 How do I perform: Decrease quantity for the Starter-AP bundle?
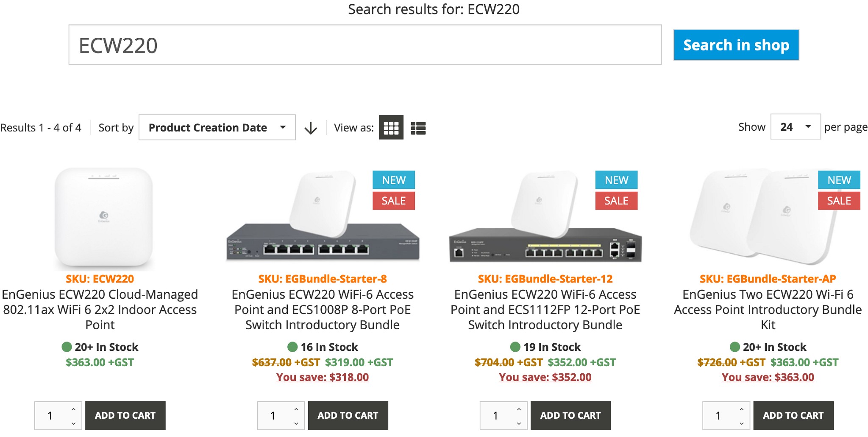tap(742, 423)
